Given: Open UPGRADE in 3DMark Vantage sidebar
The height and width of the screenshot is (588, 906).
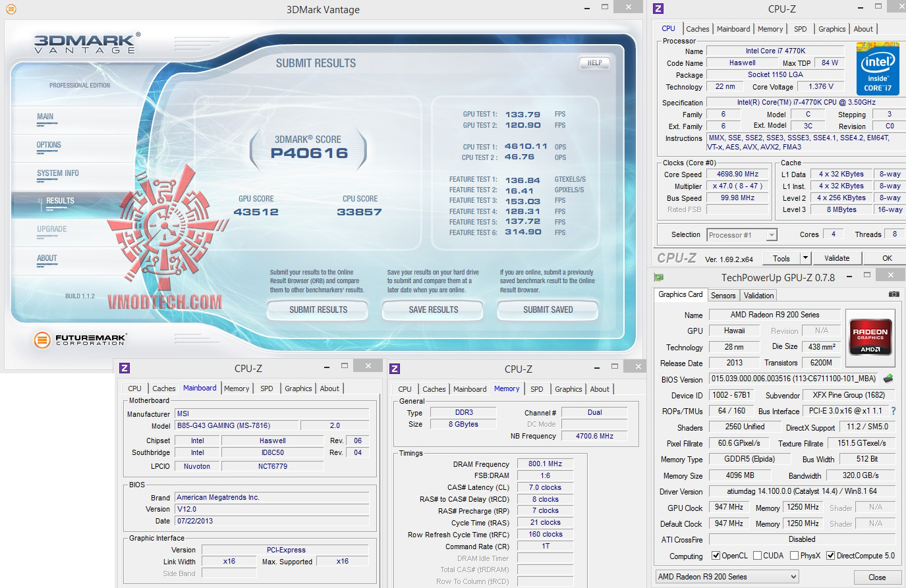Looking at the screenshot, I should (x=52, y=229).
